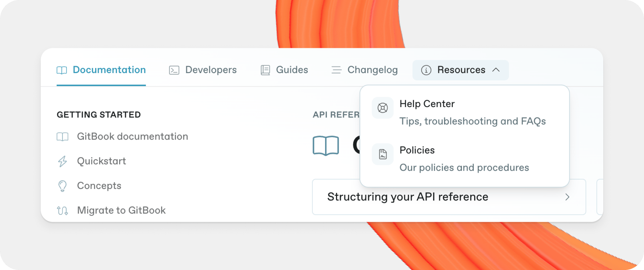Screen dimensions: 644x270
Task: Select the Changelog tab
Action: 372,70
